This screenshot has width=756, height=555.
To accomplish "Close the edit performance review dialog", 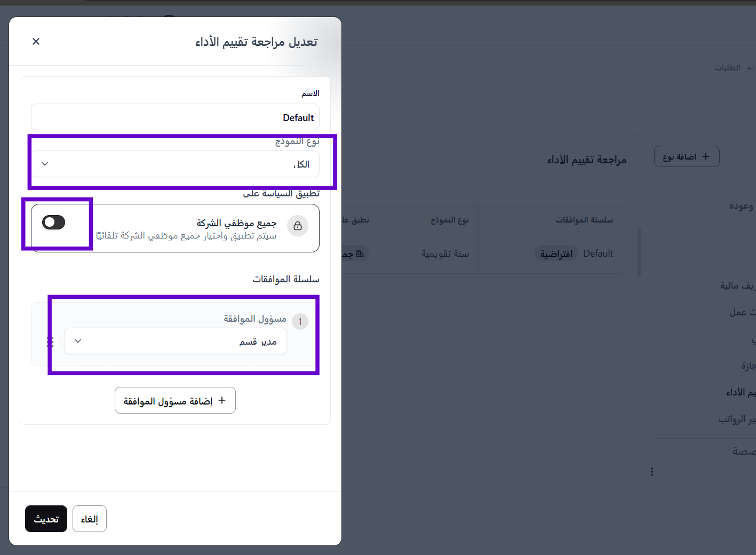I will pyautogui.click(x=36, y=42).
